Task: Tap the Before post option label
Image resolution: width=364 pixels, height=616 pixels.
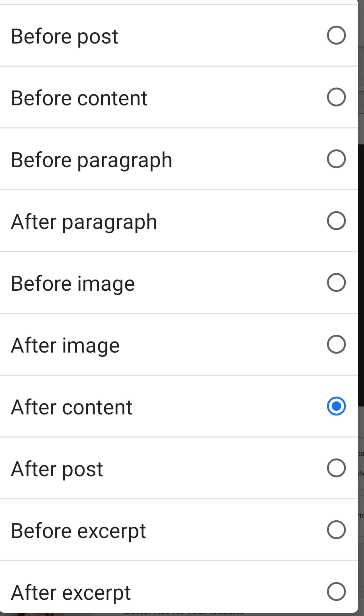Action: [64, 37]
